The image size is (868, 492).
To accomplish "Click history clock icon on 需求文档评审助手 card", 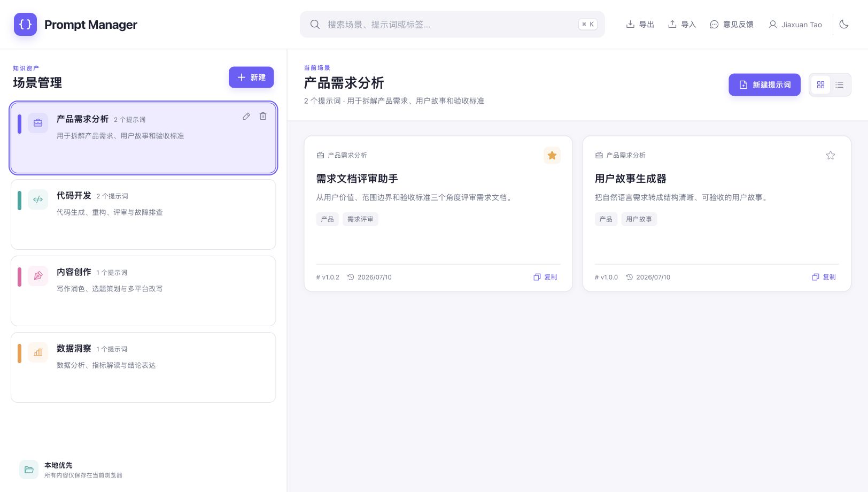I will tap(351, 277).
